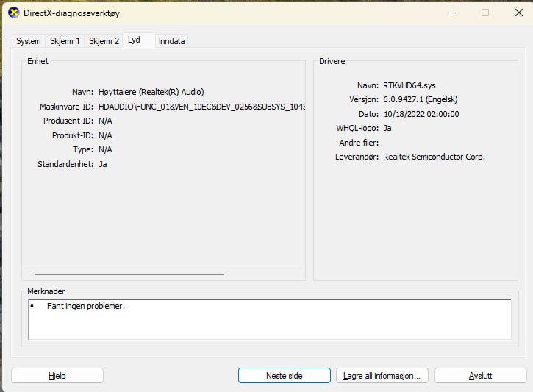Click the WHQL-logo label

click(357, 128)
